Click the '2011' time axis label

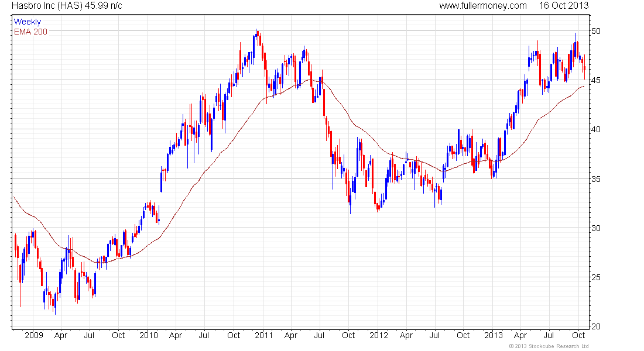tap(263, 335)
